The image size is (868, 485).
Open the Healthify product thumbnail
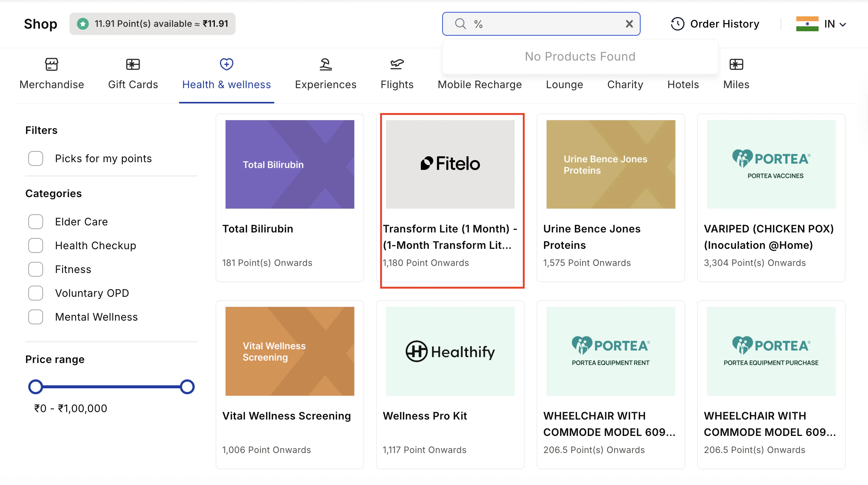450,351
